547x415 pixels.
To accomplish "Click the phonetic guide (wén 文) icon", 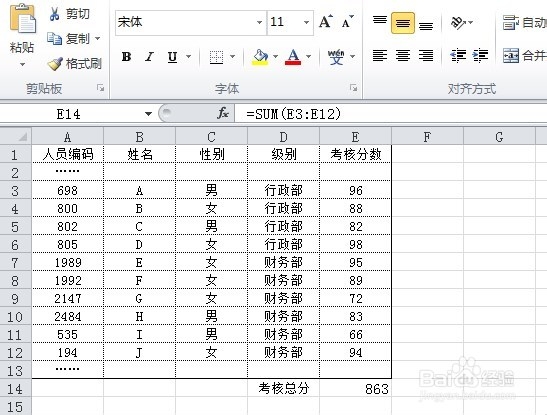I will point(336,56).
